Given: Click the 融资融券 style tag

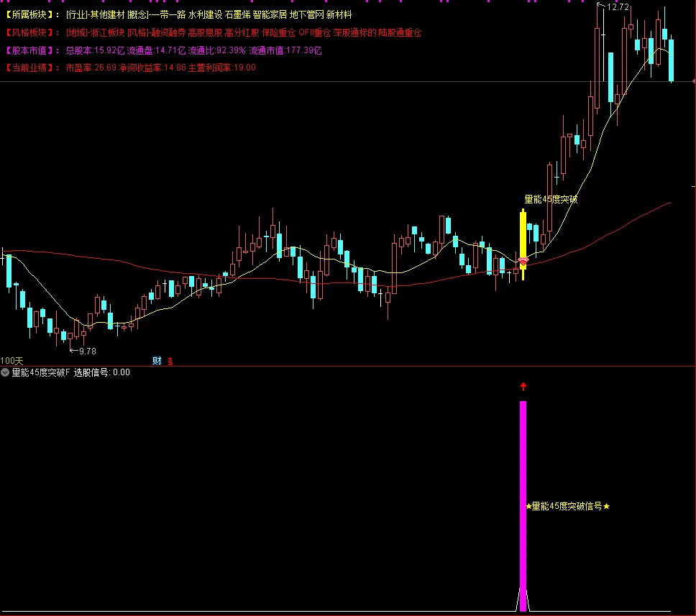Looking at the screenshot, I should point(168,32).
